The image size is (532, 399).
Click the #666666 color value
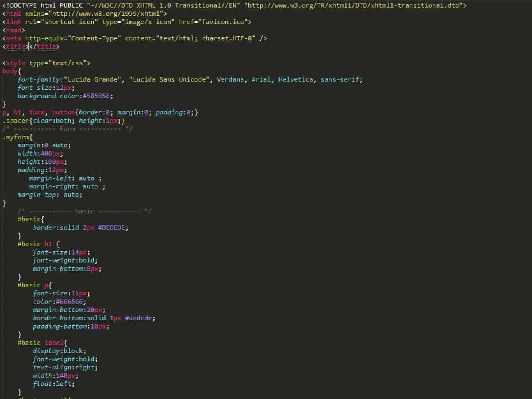[x=68, y=301]
